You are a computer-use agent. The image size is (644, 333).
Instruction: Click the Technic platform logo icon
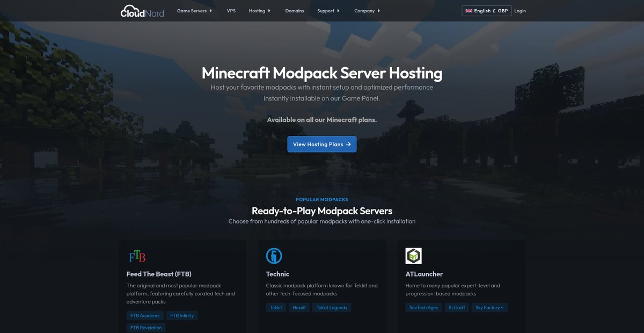[274, 256]
